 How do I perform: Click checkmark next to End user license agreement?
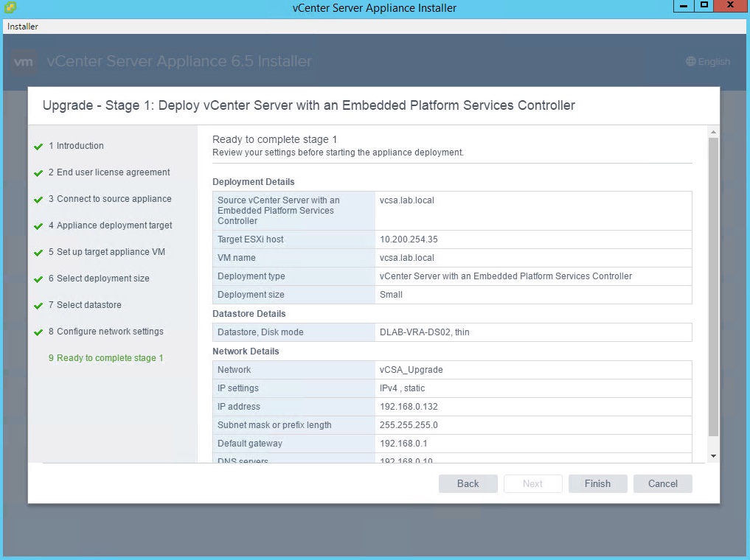pyautogui.click(x=38, y=173)
